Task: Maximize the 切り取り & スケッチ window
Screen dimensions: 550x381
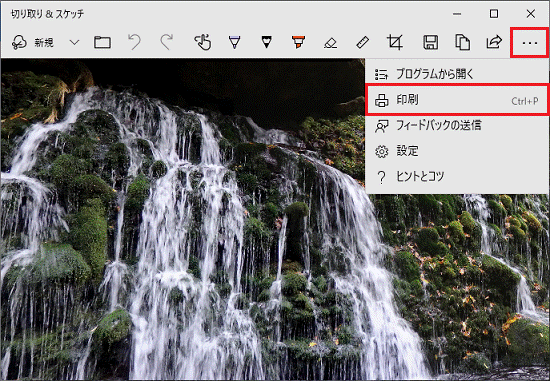Action: pyautogui.click(x=494, y=14)
